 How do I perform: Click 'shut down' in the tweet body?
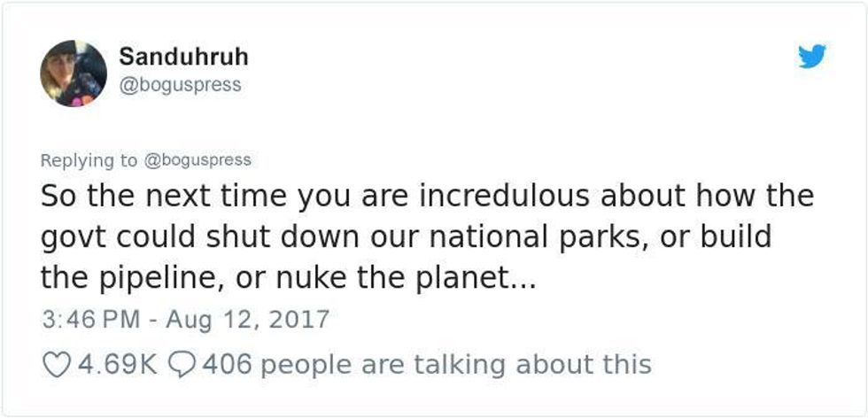[241, 237]
